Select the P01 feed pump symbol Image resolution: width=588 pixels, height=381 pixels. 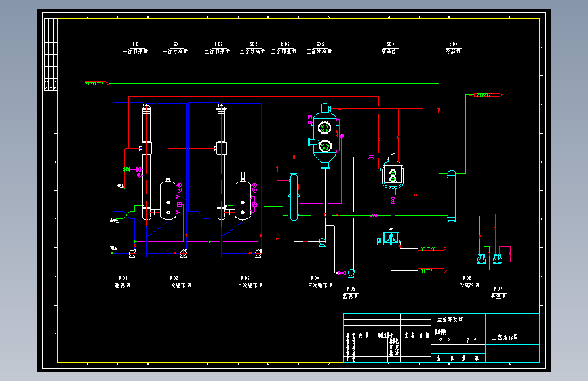point(132,254)
